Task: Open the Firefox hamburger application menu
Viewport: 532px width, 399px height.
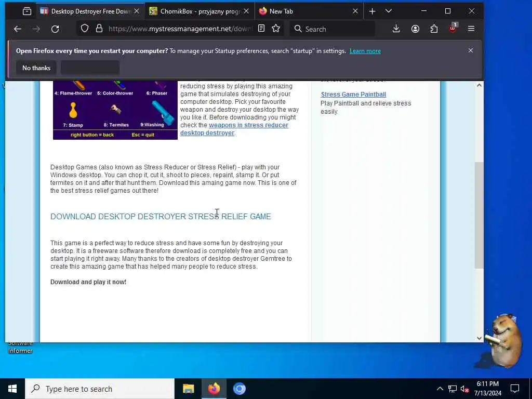Action: [471, 29]
